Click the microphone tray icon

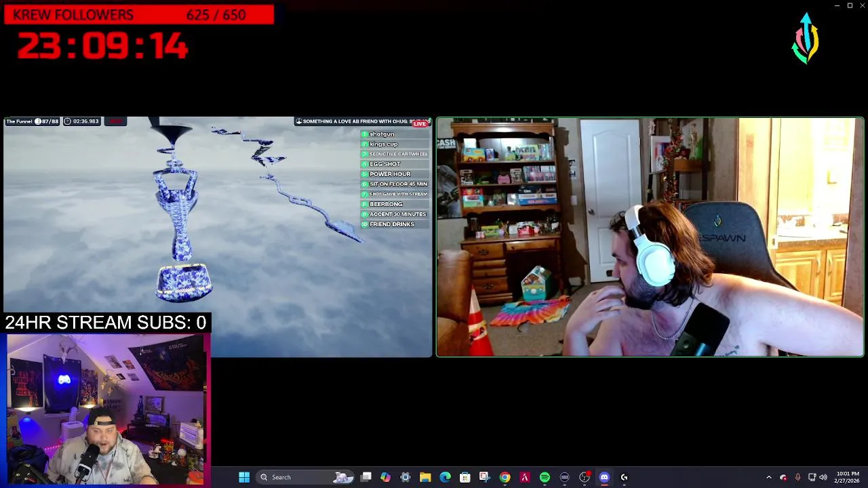point(797,477)
